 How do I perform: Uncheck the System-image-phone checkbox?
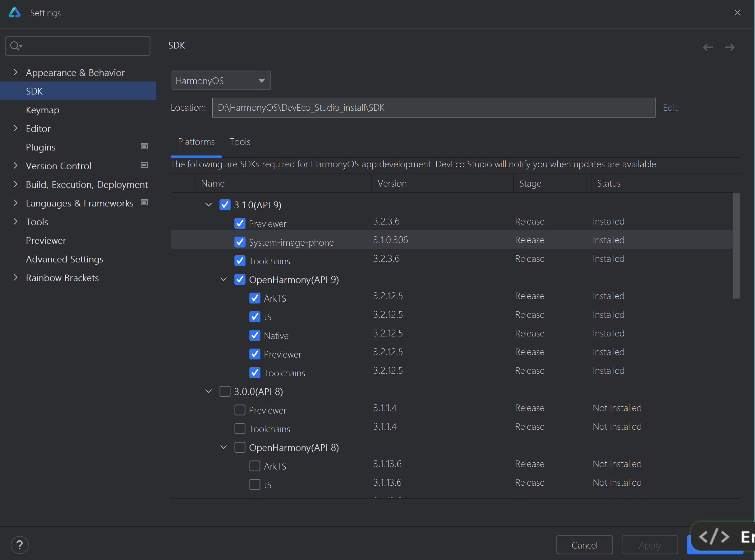(240, 242)
